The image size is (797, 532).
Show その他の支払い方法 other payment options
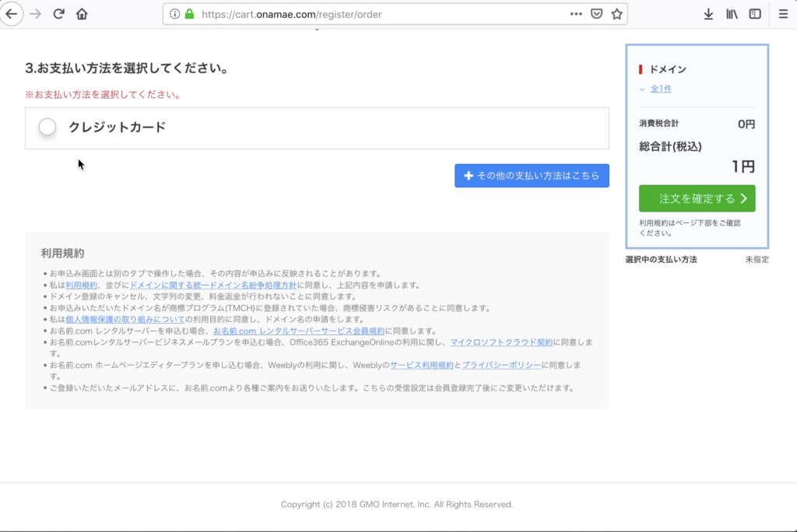click(x=532, y=175)
